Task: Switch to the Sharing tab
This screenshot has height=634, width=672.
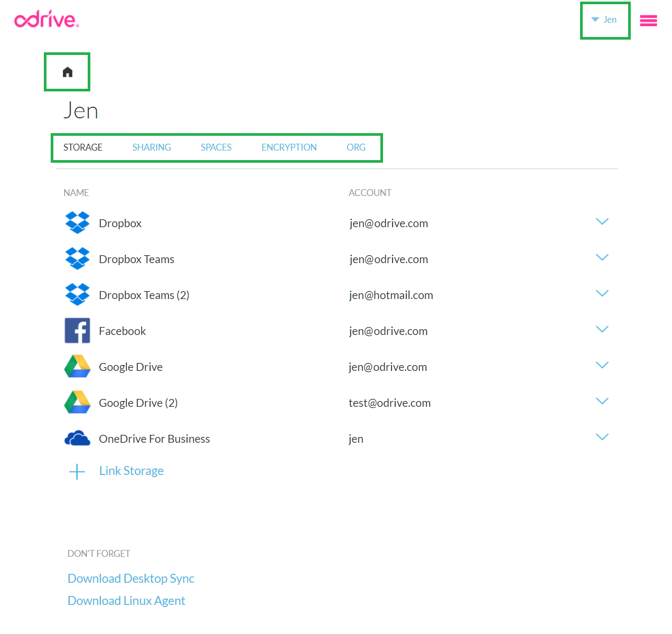Action: pos(152,147)
